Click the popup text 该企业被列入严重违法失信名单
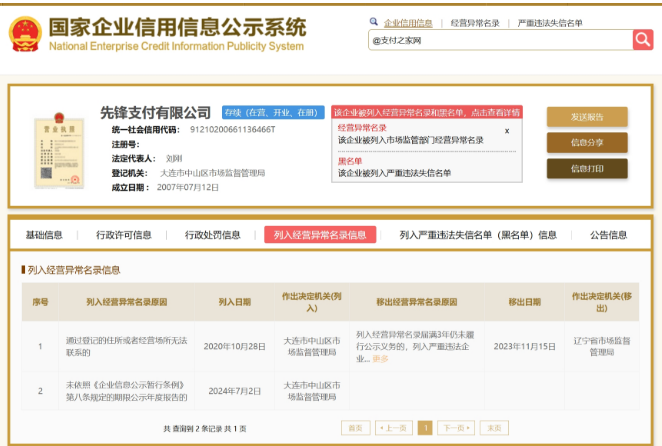Image resolution: width=662 pixels, height=446 pixels. point(394,173)
